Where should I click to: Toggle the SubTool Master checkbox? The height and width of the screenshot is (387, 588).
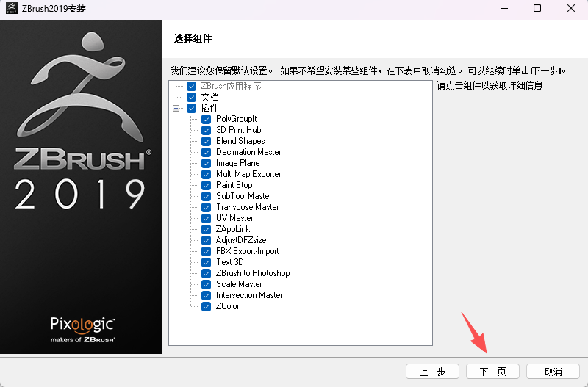207,196
